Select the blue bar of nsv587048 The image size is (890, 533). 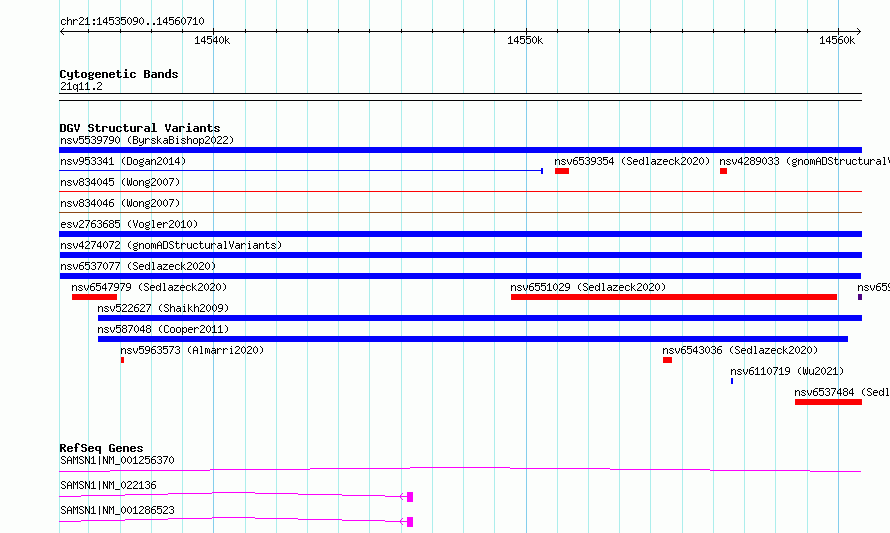473,339
